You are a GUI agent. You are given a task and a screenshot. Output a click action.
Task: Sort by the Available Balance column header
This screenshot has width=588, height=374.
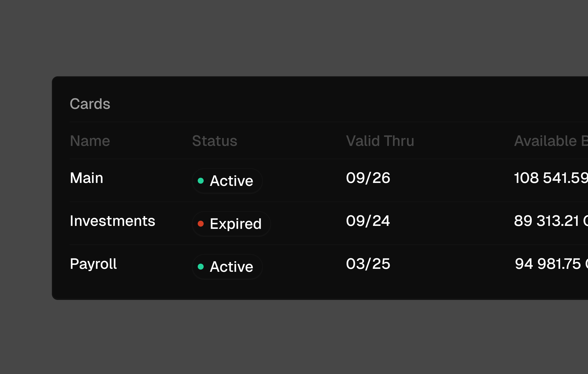click(x=551, y=141)
